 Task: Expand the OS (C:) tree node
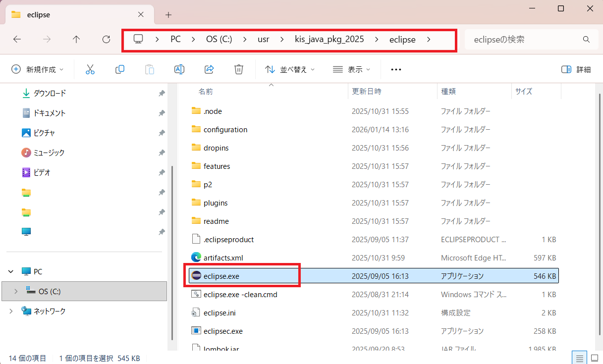15,291
